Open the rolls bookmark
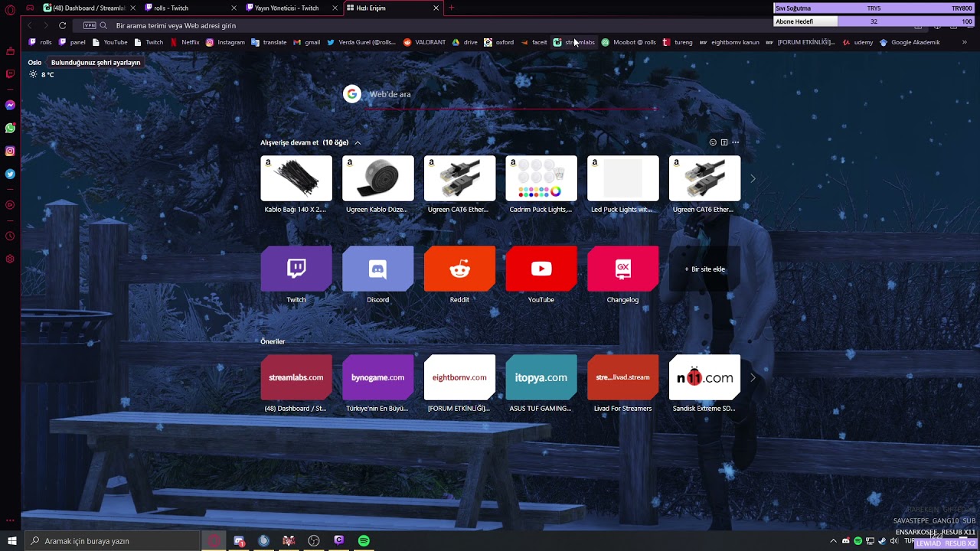Screen dimensions: 980x551 click(x=41, y=42)
